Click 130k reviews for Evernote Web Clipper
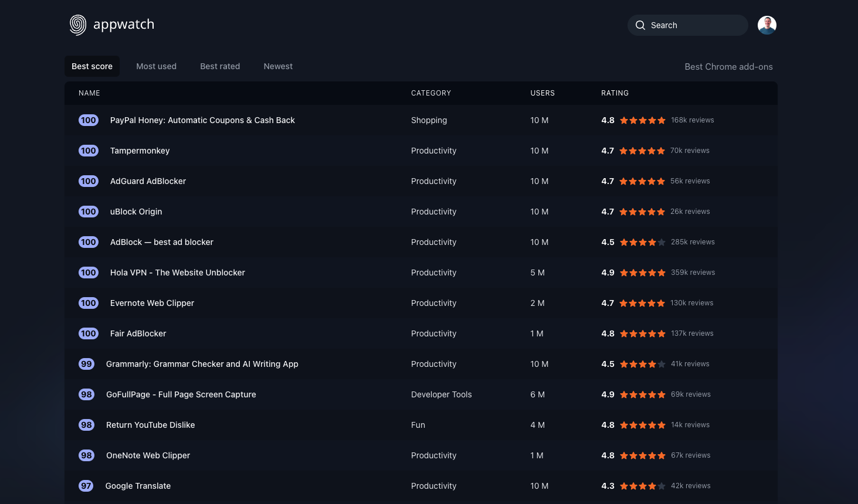This screenshot has height=504, width=858. tap(692, 303)
